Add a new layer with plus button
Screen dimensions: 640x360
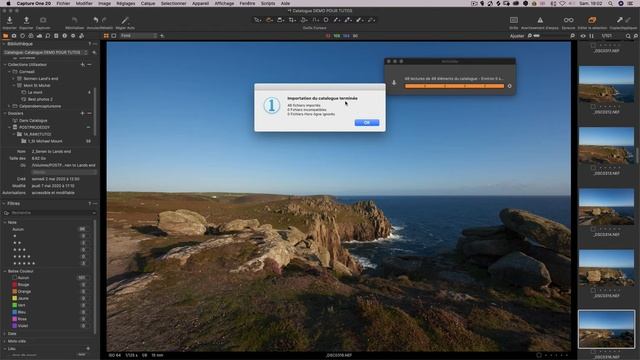pos(162,36)
